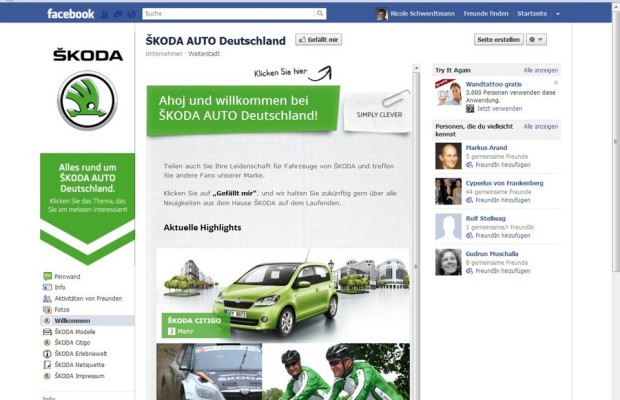Open ŠKODA Impressum tab
The image size is (620, 400).
pos(79,375)
